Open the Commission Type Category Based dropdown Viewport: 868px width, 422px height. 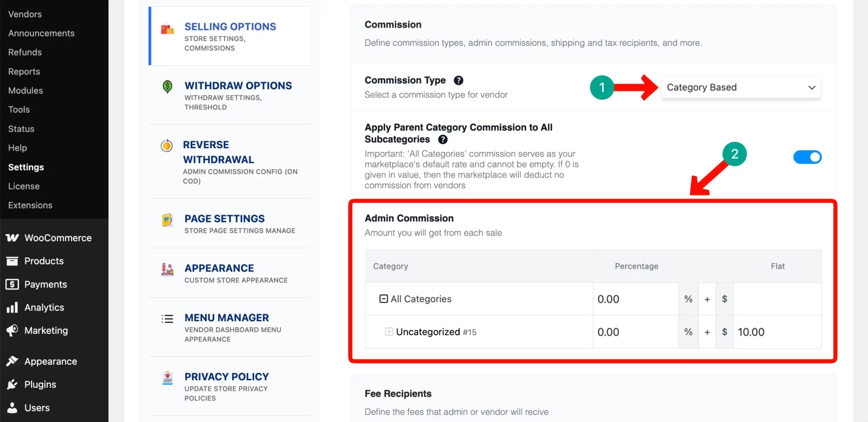[741, 87]
